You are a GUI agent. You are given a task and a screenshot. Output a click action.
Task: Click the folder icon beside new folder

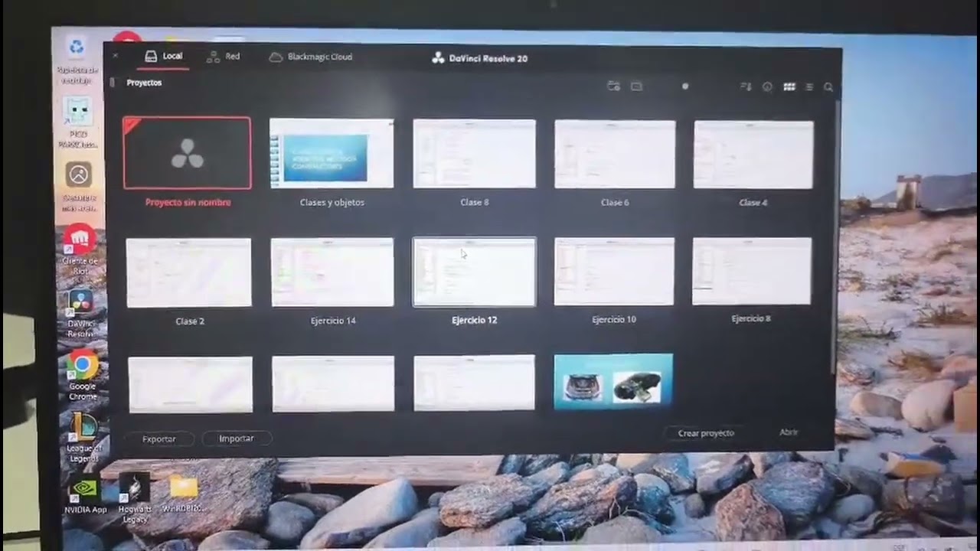636,86
